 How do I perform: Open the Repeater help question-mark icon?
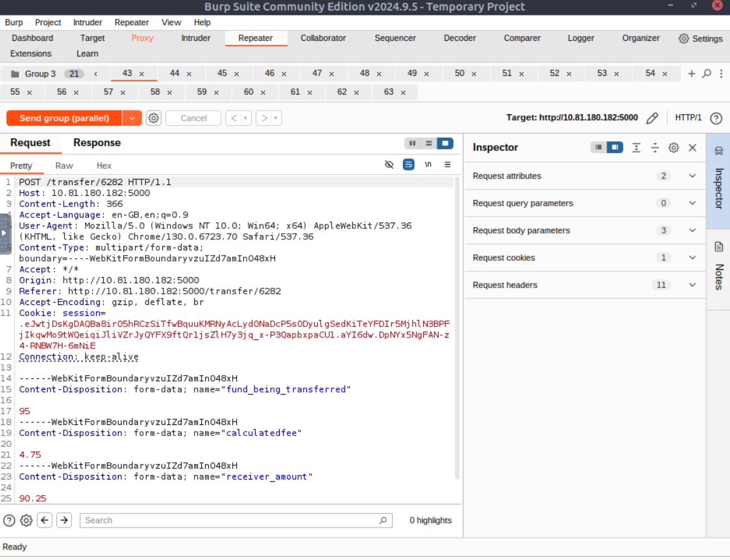pyautogui.click(x=716, y=118)
